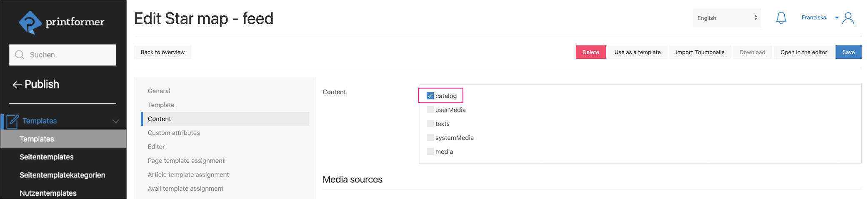
Task: Go to Page template assignment section
Action: 186,161
